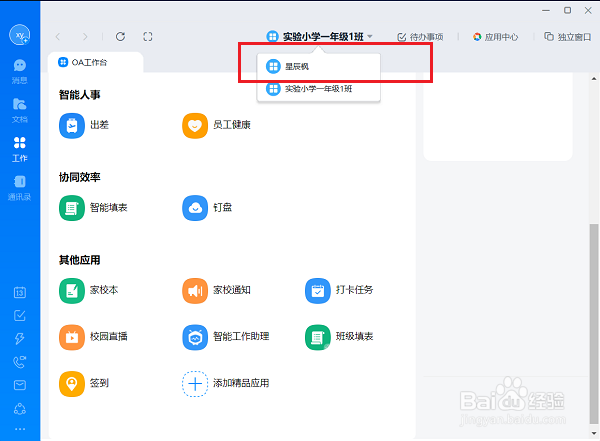
Task: Open the 文档 documents section
Action: (x=20, y=110)
